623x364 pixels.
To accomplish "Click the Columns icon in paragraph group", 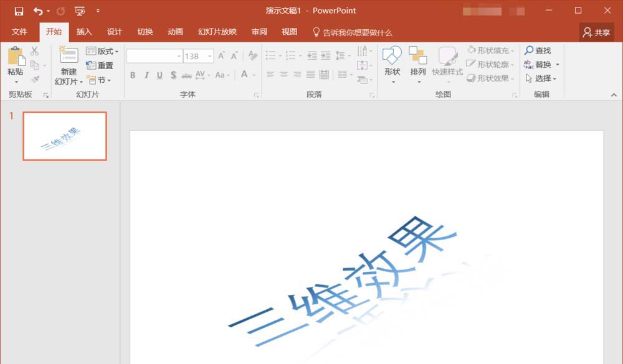I will pyautogui.click(x=343, y=75).
